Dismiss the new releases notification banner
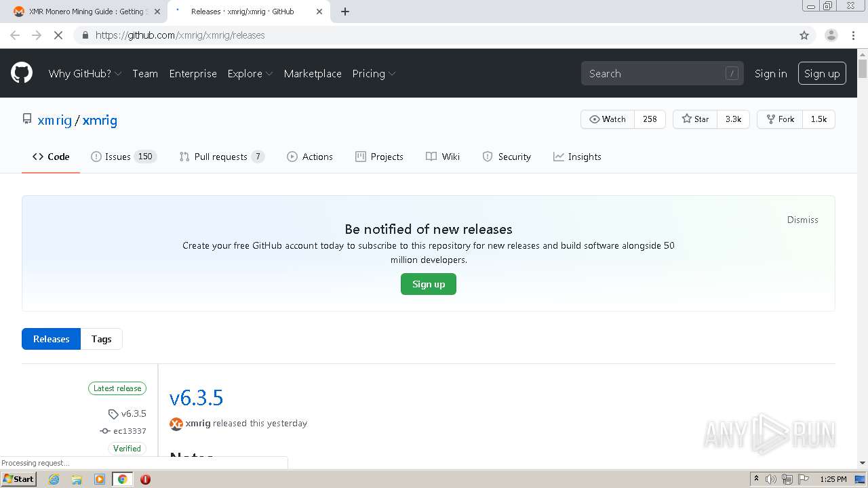868x488 pixels. coord(802,220)
